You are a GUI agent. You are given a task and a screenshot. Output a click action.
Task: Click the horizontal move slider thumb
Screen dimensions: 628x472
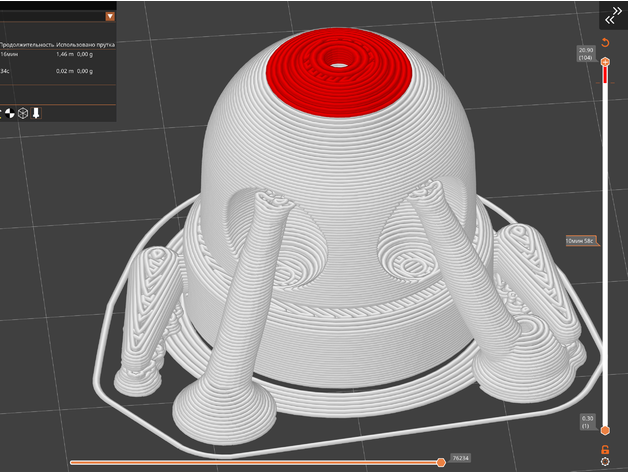tap(441, 462)
